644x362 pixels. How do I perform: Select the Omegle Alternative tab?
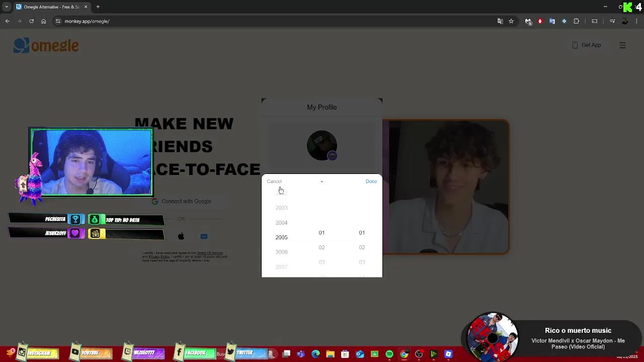click(x=52, y=7)
